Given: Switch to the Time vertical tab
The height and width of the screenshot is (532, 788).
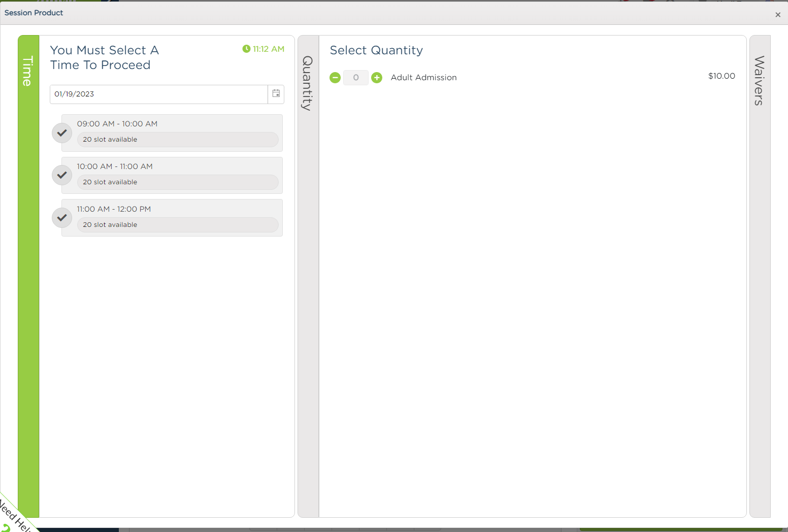Looking at the screenshot, I should click(28, 276).
